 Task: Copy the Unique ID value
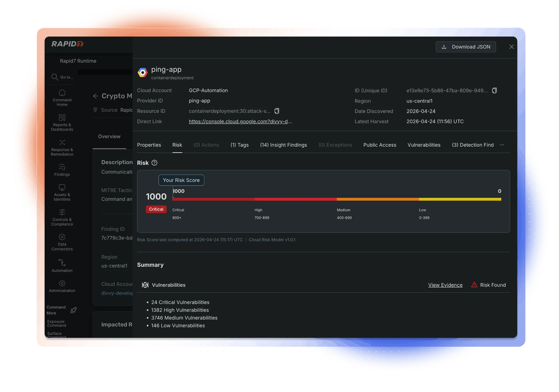(x=494, y=90)
